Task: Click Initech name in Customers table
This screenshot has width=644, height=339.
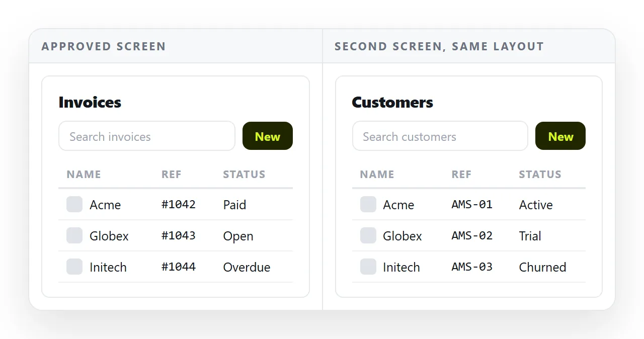Action: 401,267
